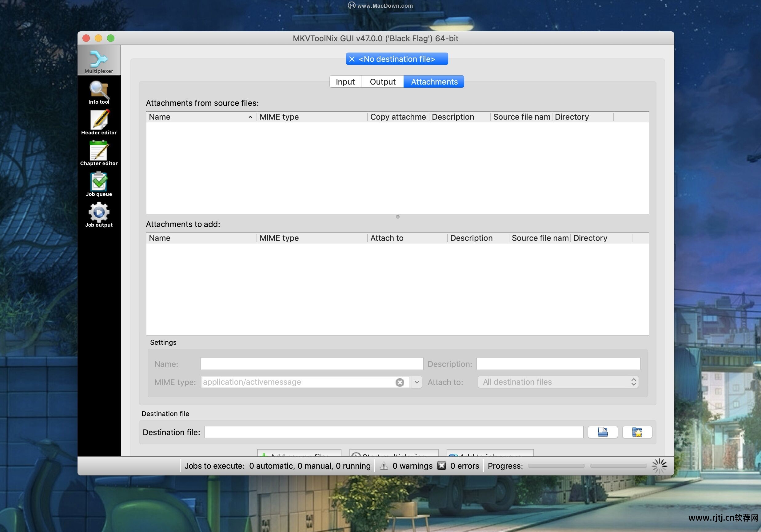761x532 pixels.
Task: Select the <No destination file> tab
Action: (397, 59)
